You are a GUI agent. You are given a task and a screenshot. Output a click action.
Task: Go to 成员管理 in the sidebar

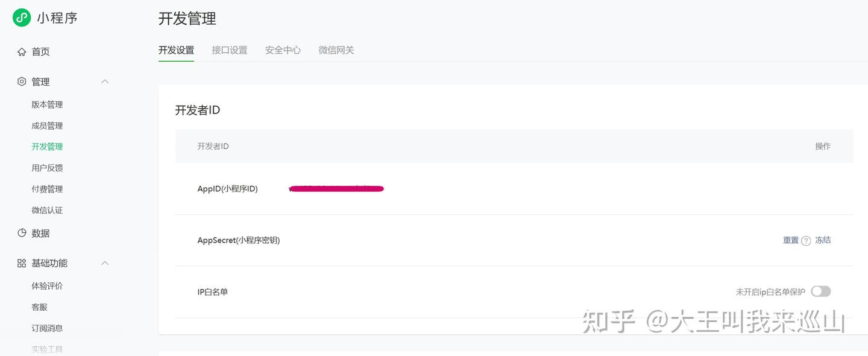click(x=47, y=126)
